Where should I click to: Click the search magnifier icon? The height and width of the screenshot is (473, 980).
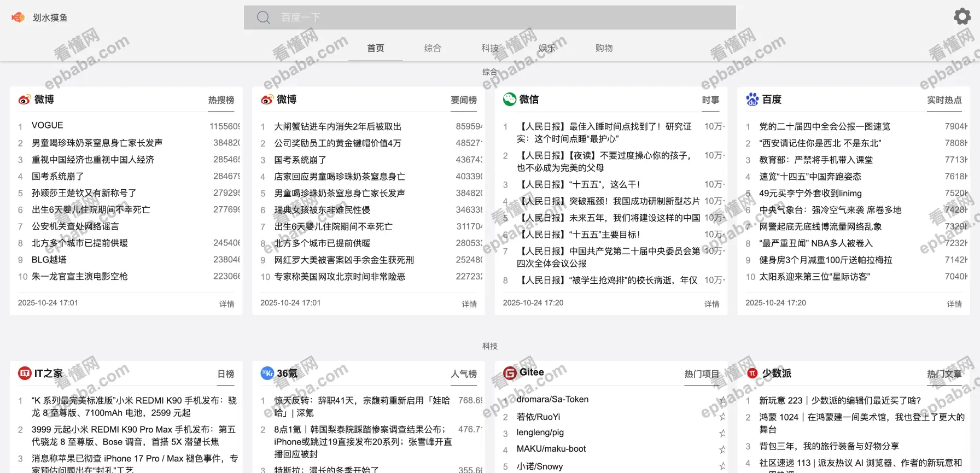264,17
